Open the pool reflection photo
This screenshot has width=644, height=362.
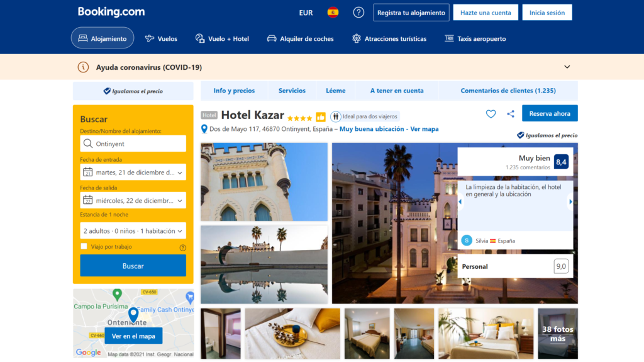[264, 264]
